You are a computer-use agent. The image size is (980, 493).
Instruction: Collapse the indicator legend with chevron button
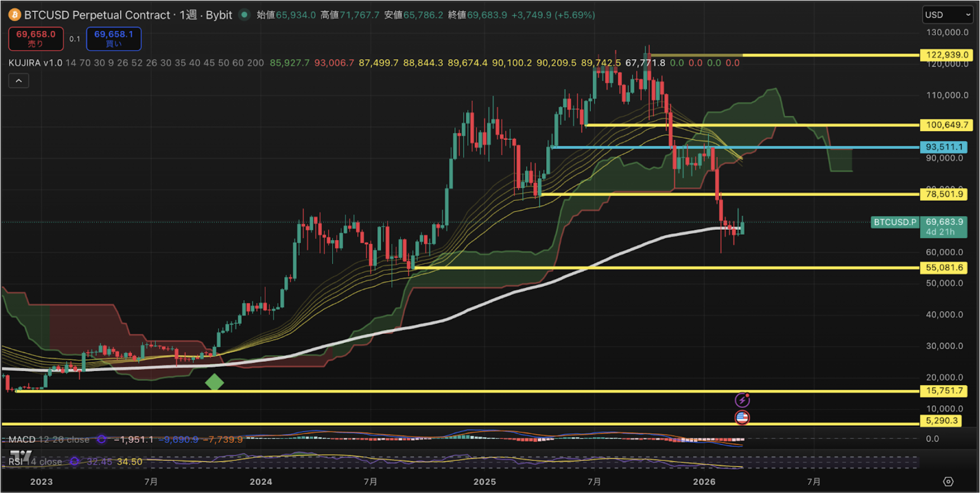tap(18, 81)
